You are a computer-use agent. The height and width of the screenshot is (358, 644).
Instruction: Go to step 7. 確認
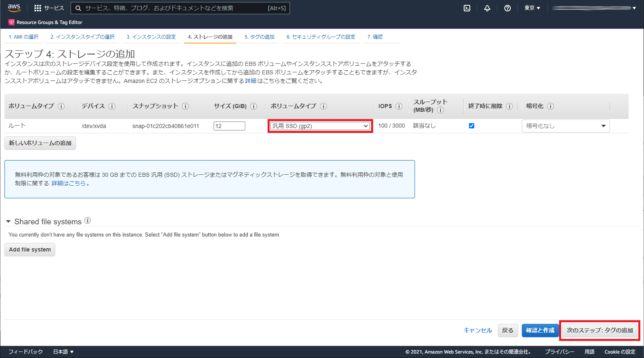[375, 37]
